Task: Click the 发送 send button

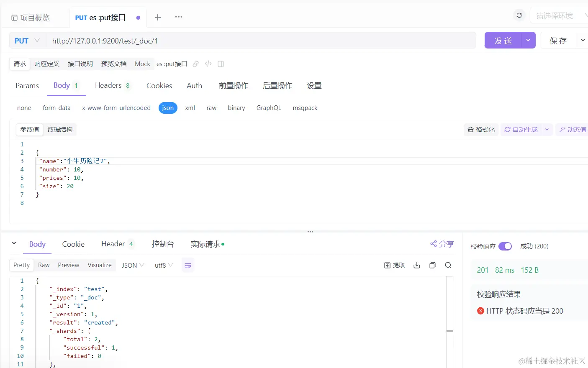Action: (503, 40)
